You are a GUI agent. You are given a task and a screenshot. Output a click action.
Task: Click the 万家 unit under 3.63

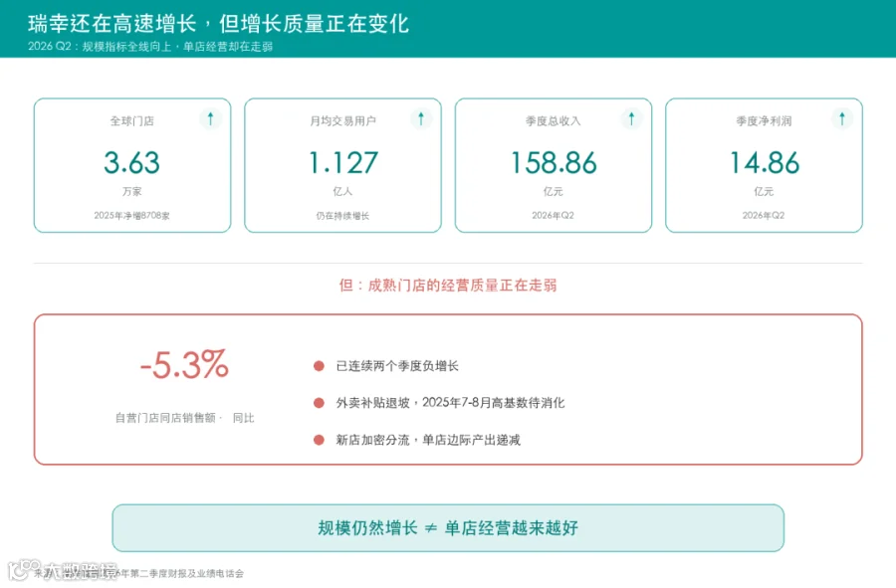click(132, 191)
